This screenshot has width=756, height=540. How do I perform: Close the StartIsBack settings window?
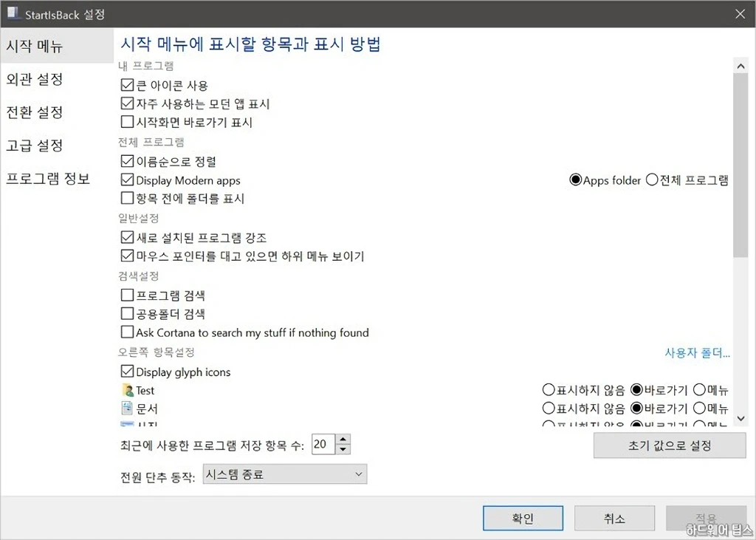(x=740, y=13)
